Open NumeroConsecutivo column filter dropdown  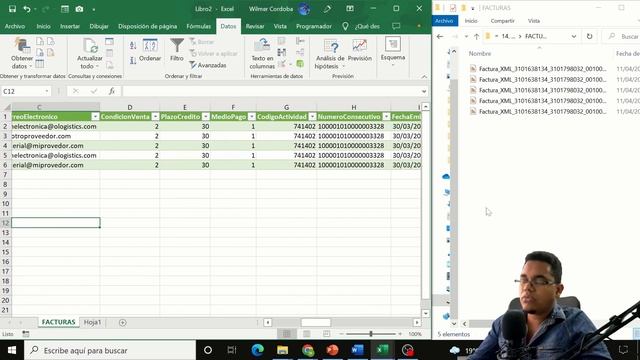tap(386, 117)
